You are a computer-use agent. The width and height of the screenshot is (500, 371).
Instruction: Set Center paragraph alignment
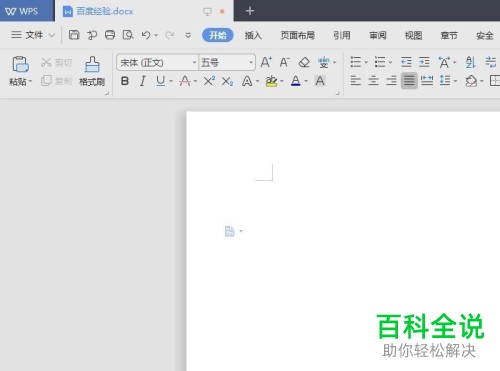373,80
